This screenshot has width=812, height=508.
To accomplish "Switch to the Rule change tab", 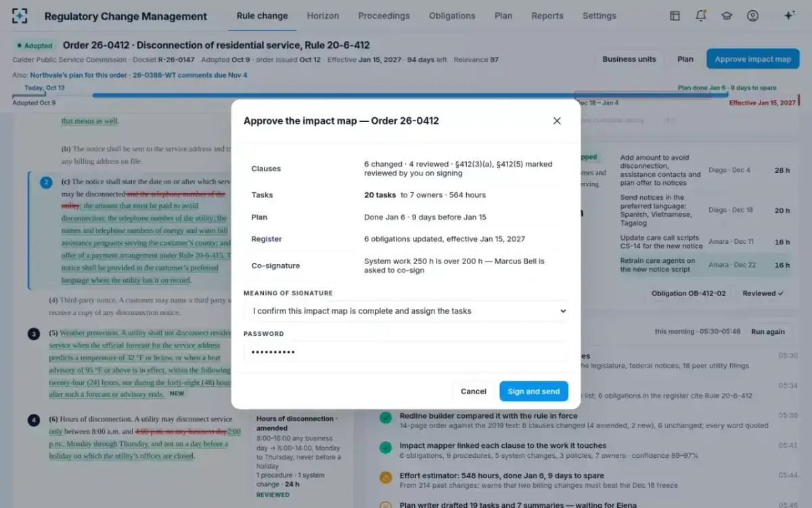I will [262, 16].
